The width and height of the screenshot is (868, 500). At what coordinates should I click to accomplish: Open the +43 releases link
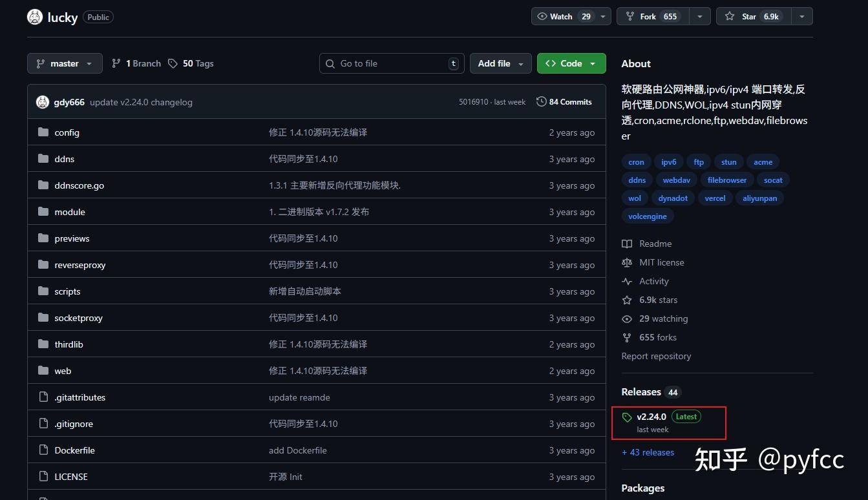tap(648, 452)
